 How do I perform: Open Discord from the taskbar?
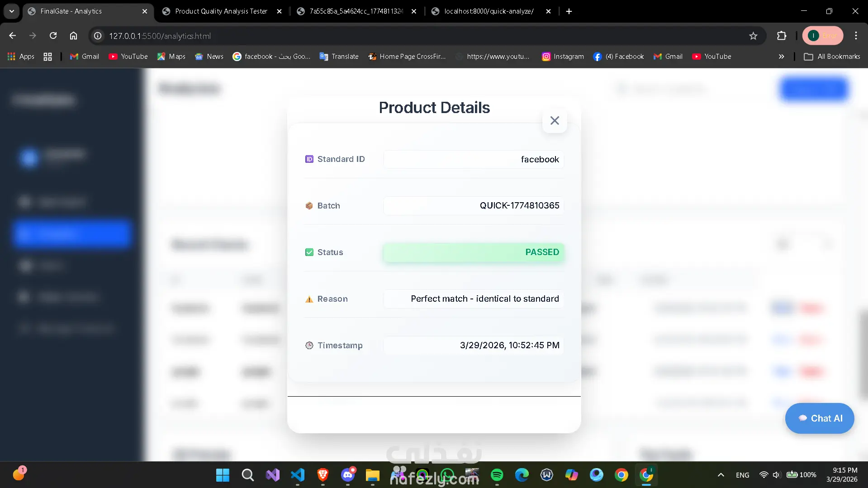tap(348, 475)
